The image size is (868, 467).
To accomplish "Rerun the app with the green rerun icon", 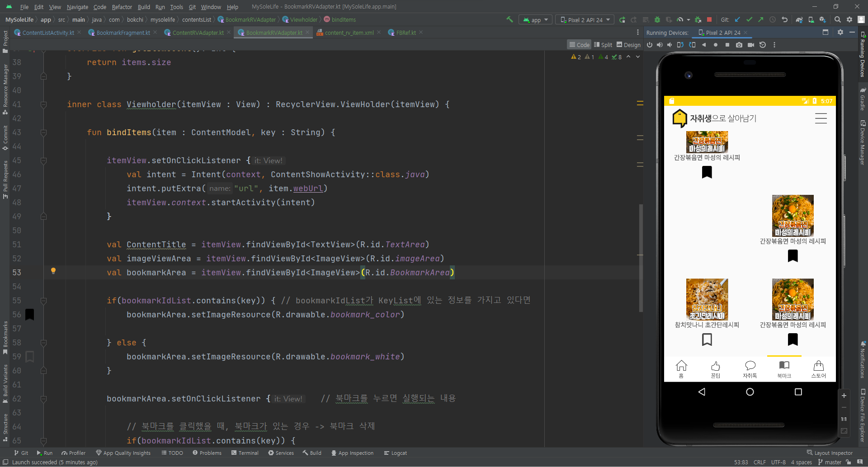I will pyautogui.click(x=622, y=19).
